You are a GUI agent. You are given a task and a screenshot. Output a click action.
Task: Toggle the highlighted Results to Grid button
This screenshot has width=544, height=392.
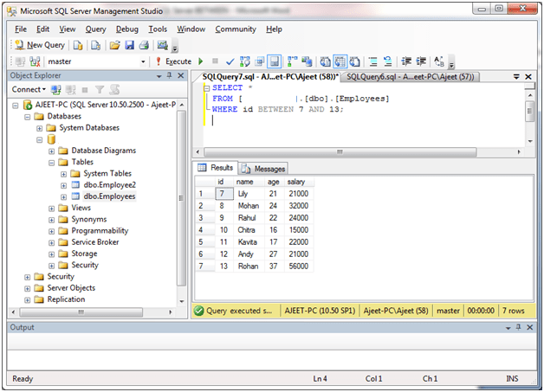coord(340,61)
